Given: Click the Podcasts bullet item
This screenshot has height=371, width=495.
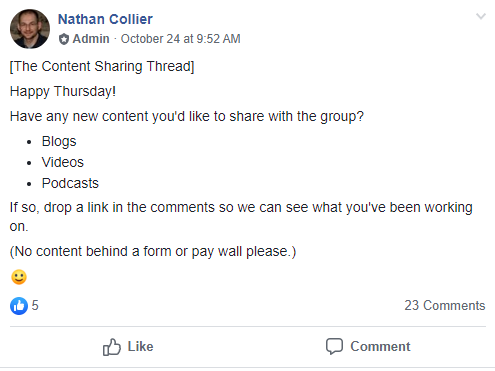Looking at the screenshot, I should coord(70,183).
